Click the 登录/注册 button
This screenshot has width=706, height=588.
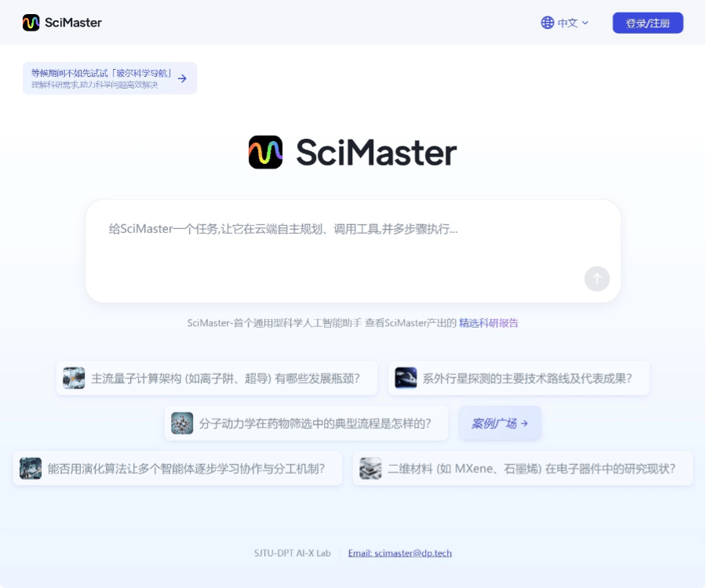pos(647,23)
